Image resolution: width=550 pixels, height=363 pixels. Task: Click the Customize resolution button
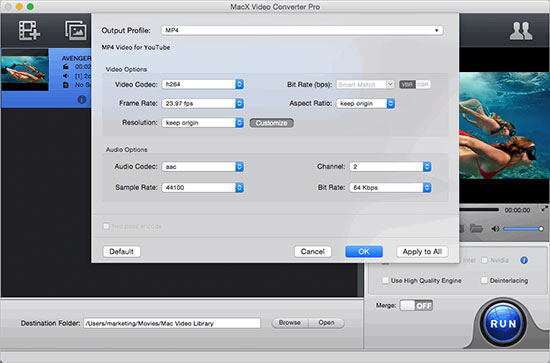click(271, 123)
